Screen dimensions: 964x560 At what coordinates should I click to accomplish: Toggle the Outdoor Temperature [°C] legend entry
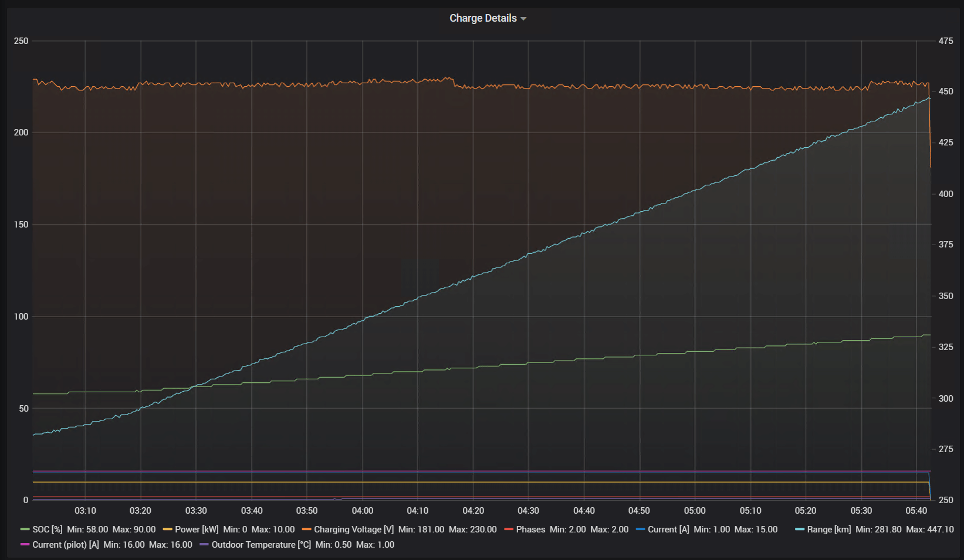click(x=261, y=545)
